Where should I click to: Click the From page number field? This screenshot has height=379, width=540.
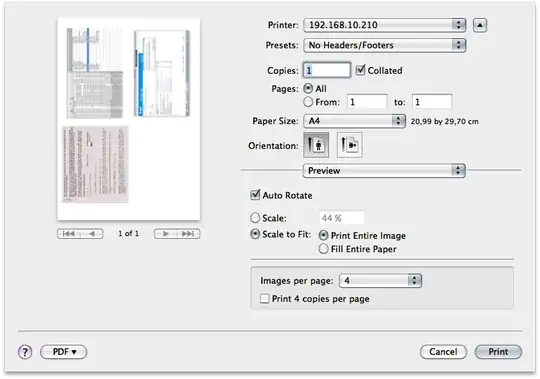(367, 102)
